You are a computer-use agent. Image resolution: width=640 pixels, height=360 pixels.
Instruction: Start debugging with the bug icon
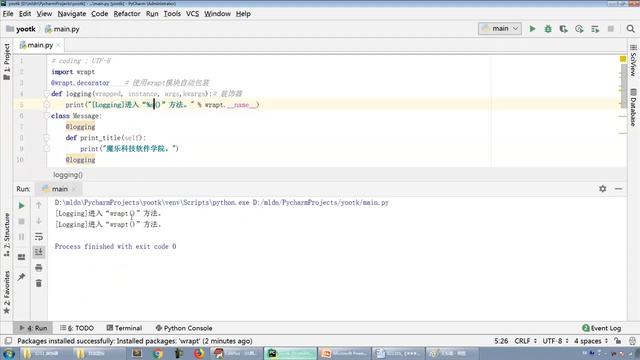click(548, 29)
